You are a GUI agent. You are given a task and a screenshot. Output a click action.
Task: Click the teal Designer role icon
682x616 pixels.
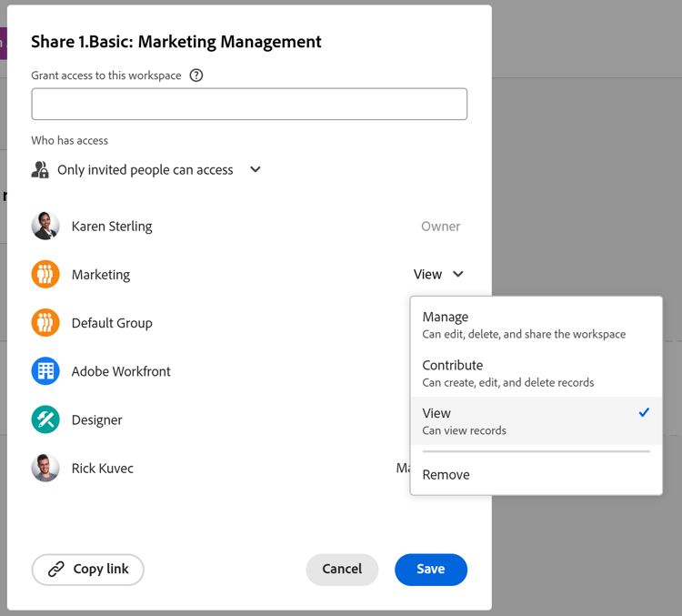(45, 419)
